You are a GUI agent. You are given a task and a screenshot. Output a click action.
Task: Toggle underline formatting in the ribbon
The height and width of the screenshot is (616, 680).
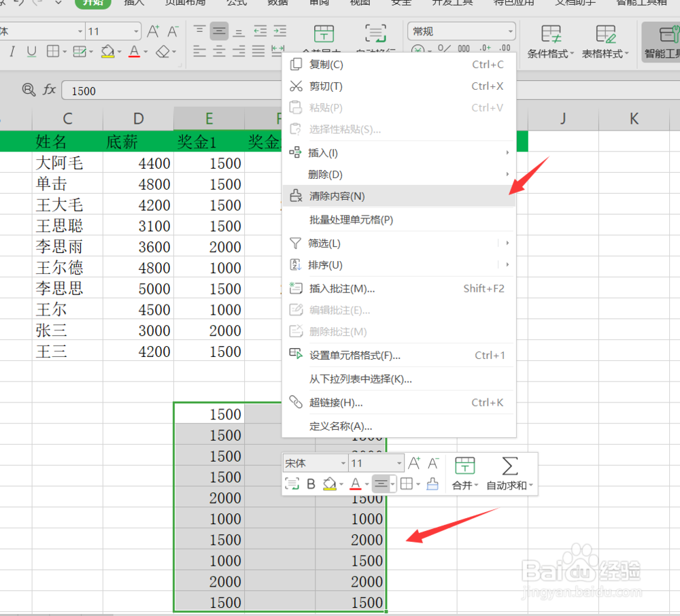coord(31,52)
